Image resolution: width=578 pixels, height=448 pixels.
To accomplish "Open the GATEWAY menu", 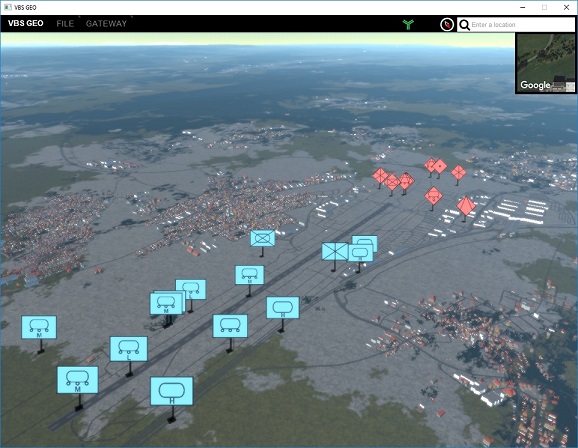I will click(x=106, y=24).
